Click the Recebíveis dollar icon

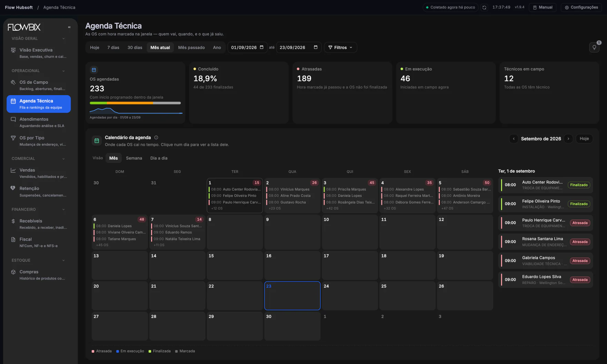(x=13, y=221)
